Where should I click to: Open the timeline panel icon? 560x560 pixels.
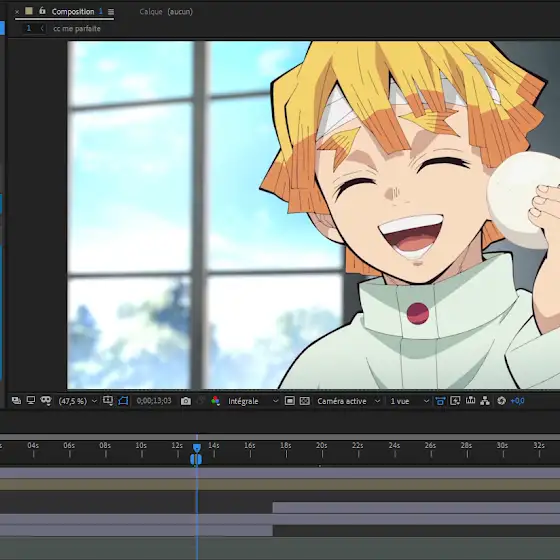[x=470, y=401]
